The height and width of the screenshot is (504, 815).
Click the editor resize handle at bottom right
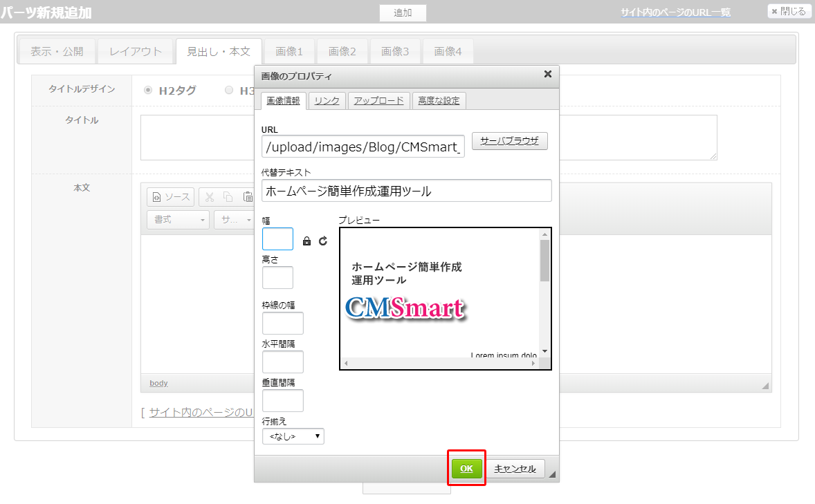click(x=765, y=386)
